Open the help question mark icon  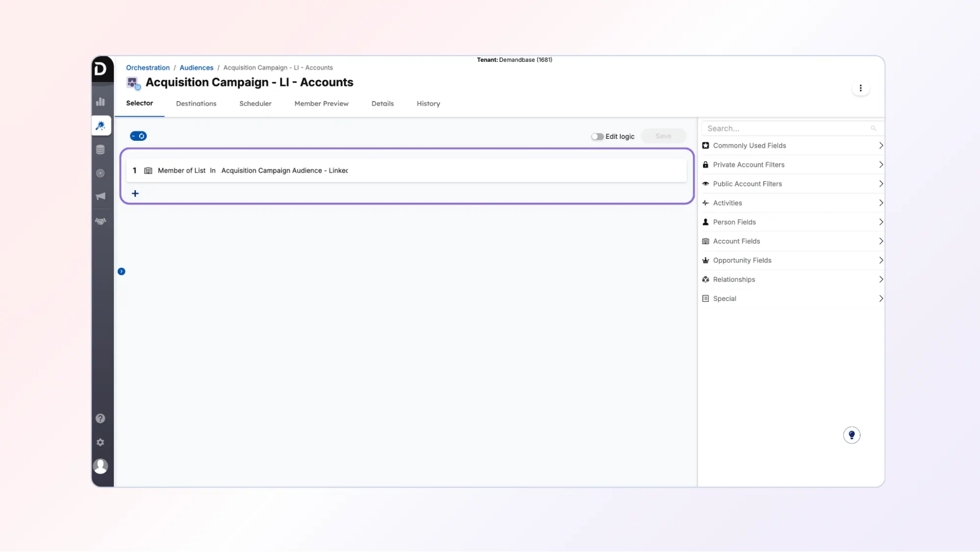[101, 419]
